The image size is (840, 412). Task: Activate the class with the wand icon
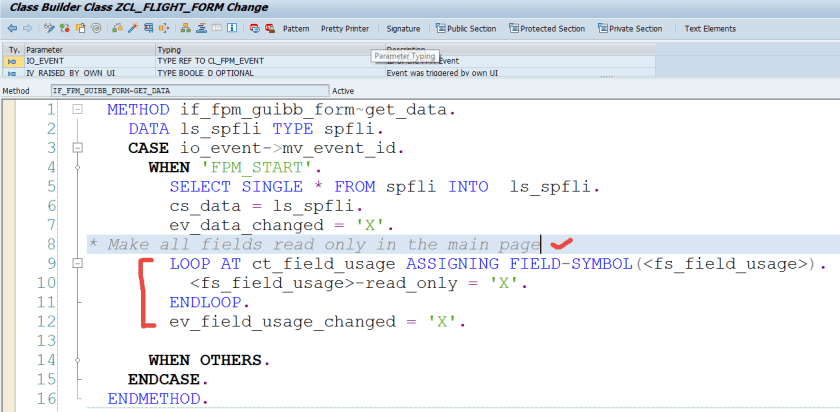[133, 28]
